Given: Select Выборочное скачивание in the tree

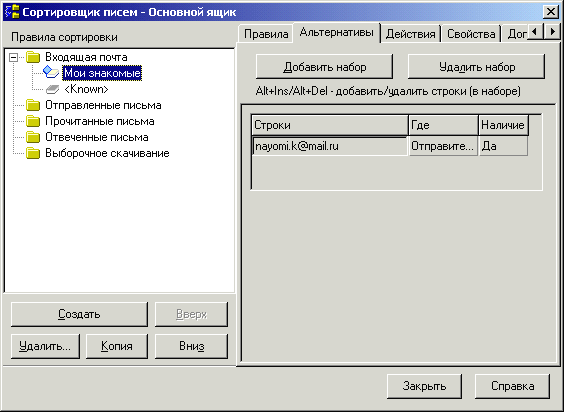Looking at the screenshot, I should (107, 153).
